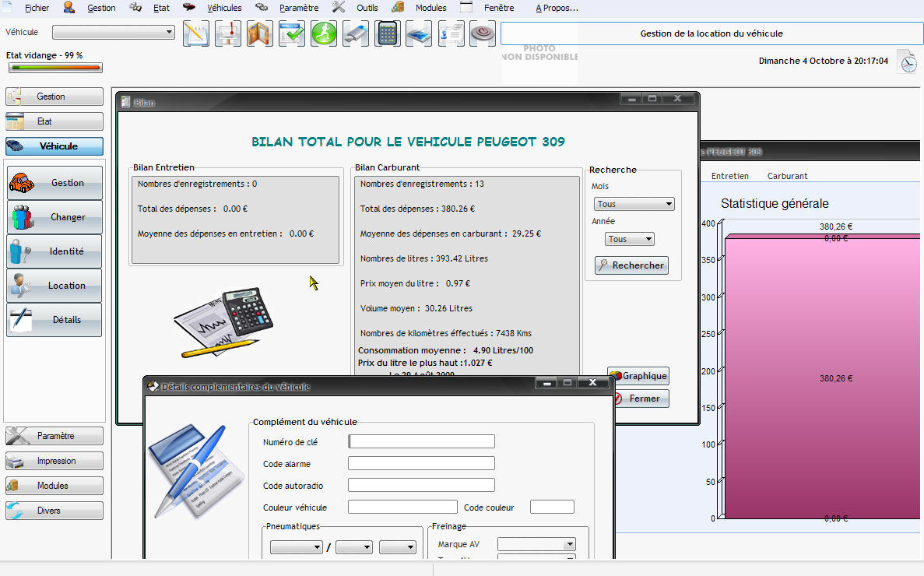Viewport: 924px width, 576px height.
Task: Click the Etat vidange progress bar
Action: coord(54,68)
